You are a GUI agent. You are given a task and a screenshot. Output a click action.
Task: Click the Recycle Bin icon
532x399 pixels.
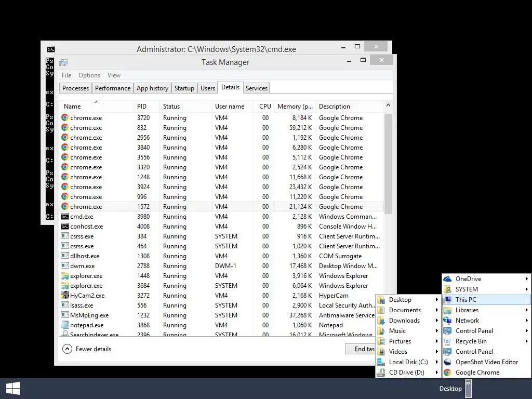tap(447, 341)
